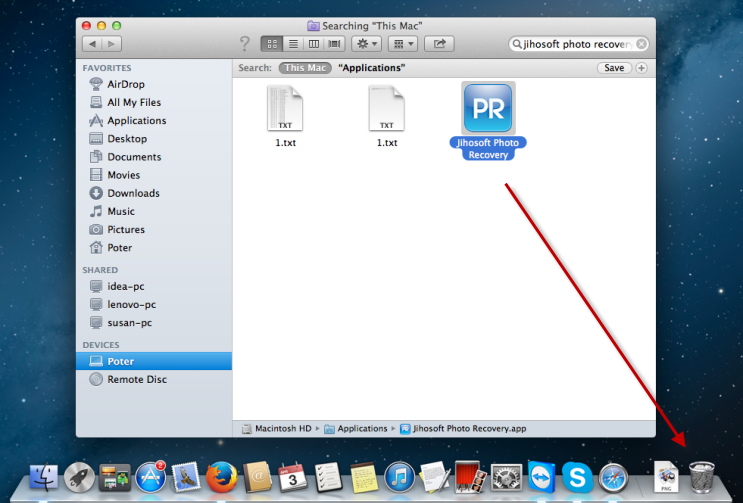Click inside the Finder search field

coord(577,44)
